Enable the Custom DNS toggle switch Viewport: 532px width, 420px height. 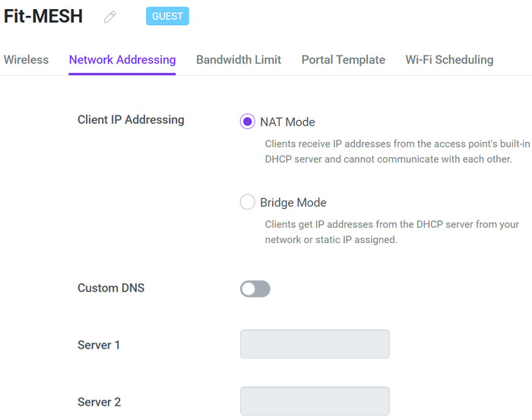(x=255, y=289)
